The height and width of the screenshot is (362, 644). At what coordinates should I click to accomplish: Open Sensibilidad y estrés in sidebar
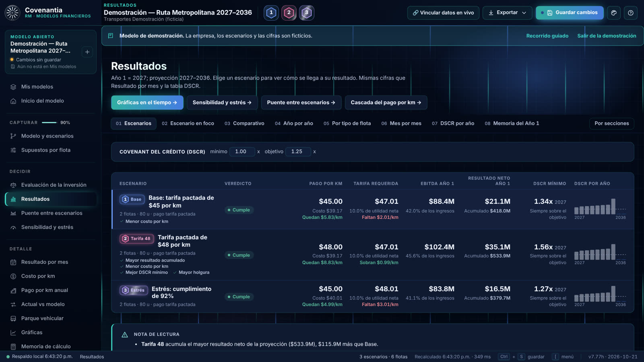[x=51, y=227]
